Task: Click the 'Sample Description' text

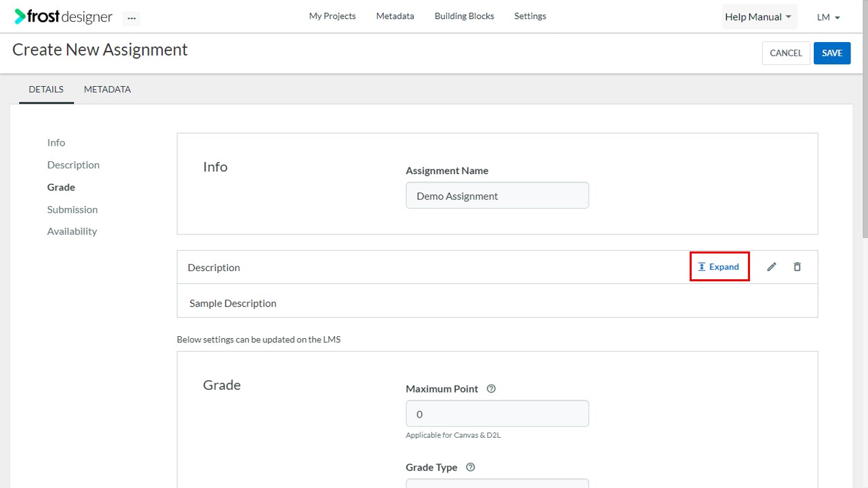Action: point(233,303)
